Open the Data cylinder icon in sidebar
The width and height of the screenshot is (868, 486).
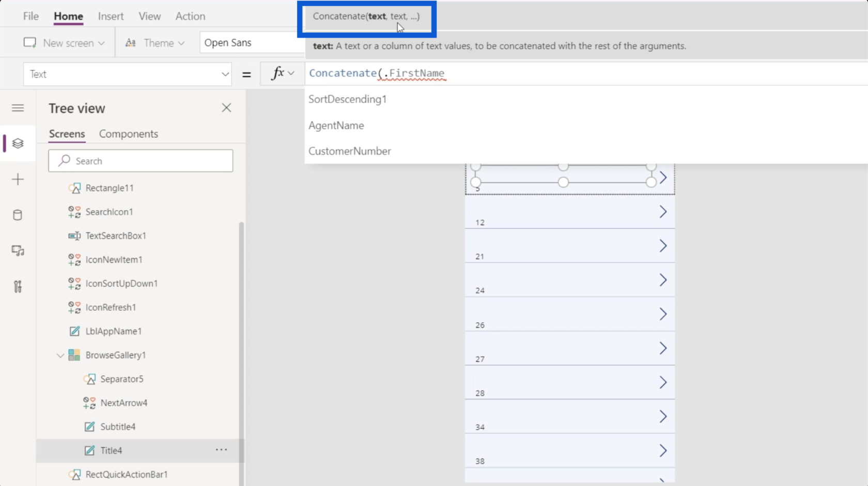[x=18, y=215]
